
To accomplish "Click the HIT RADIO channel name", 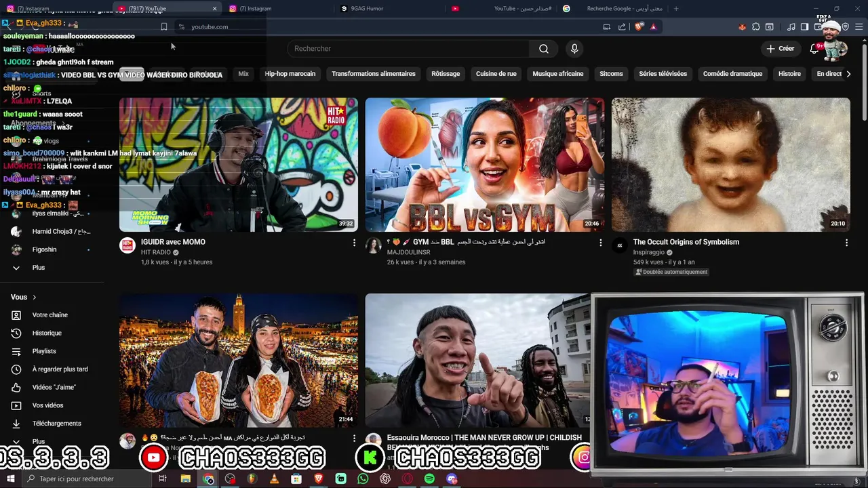I will (x=155, y=252).
